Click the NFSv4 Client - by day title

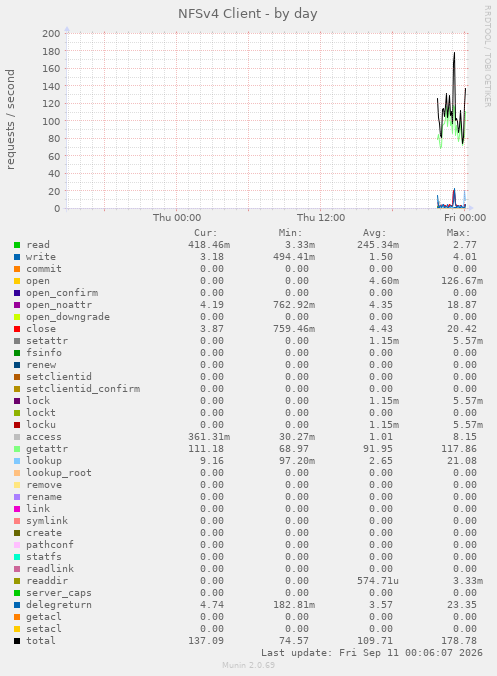coord(248,14)
